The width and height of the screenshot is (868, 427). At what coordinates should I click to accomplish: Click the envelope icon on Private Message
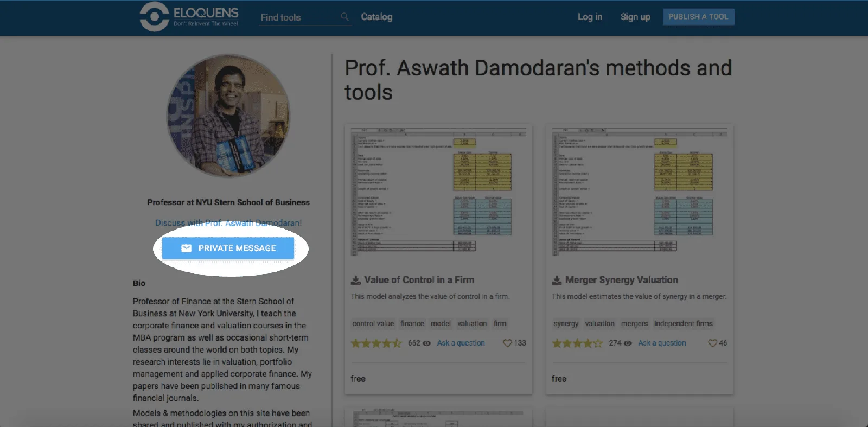186,248
